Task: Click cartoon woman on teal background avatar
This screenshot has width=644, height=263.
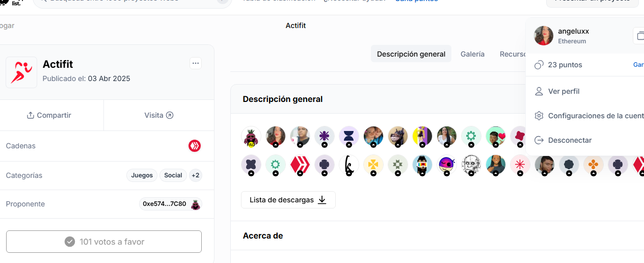Action: [x=496, y=165]
